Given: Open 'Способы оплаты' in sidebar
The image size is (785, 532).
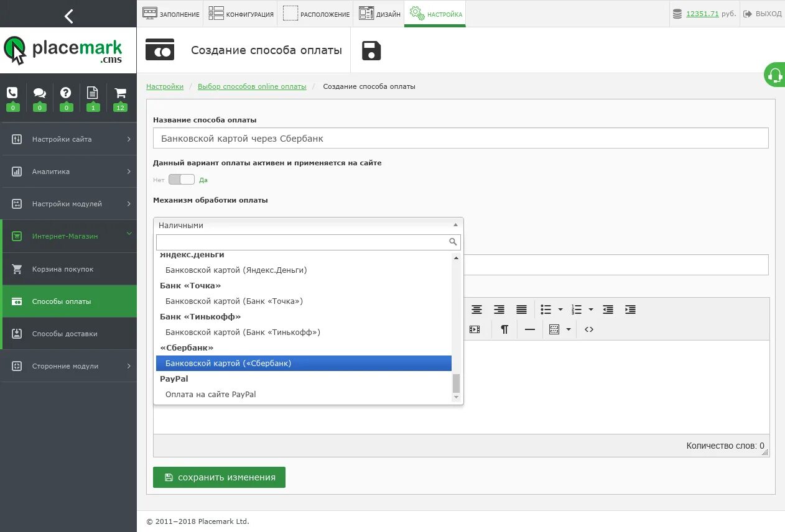Looking at the screenshot, I should 68,301.
